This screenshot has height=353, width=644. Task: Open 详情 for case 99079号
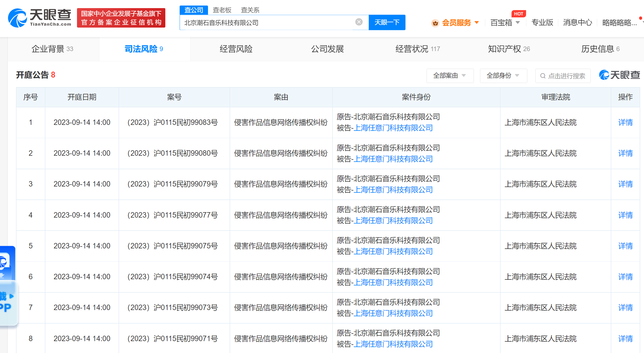pyautogui.click(x=625, y=184)
